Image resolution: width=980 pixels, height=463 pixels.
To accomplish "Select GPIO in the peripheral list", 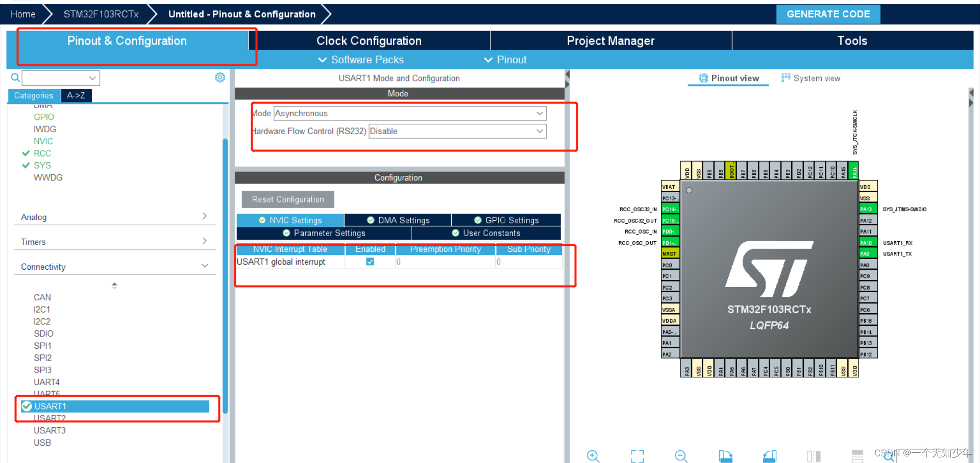I will [44, 117].
